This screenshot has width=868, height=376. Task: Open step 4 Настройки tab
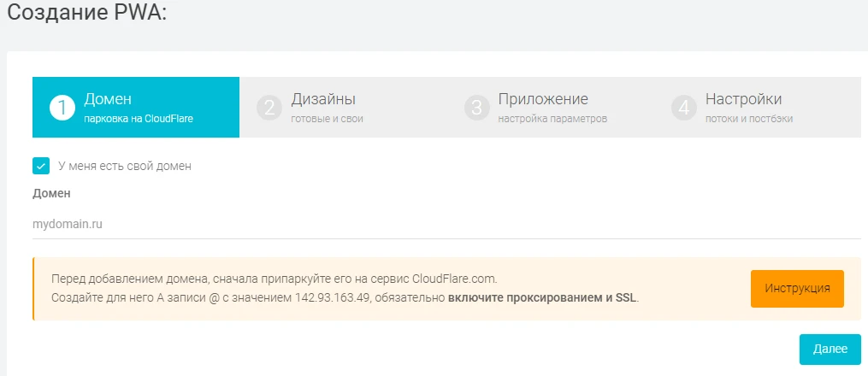click(x=758, y=108)
